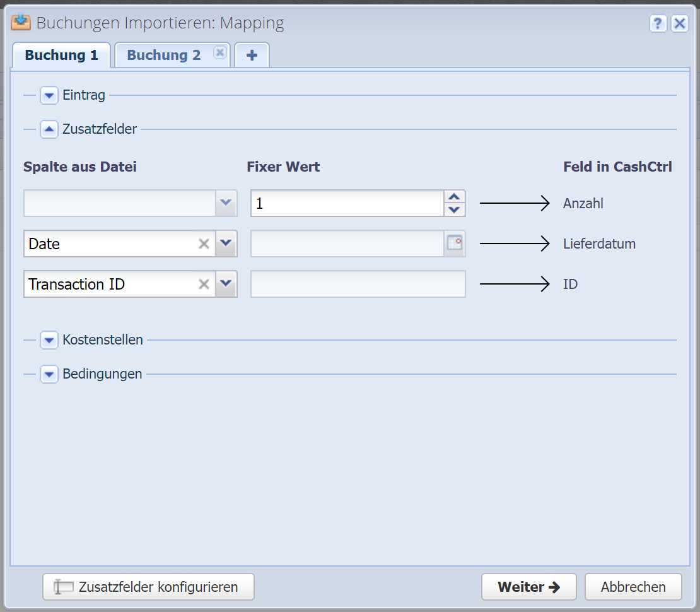
Task: Switch to the Buchung 2 tab
Action: (x=163, y=56)
